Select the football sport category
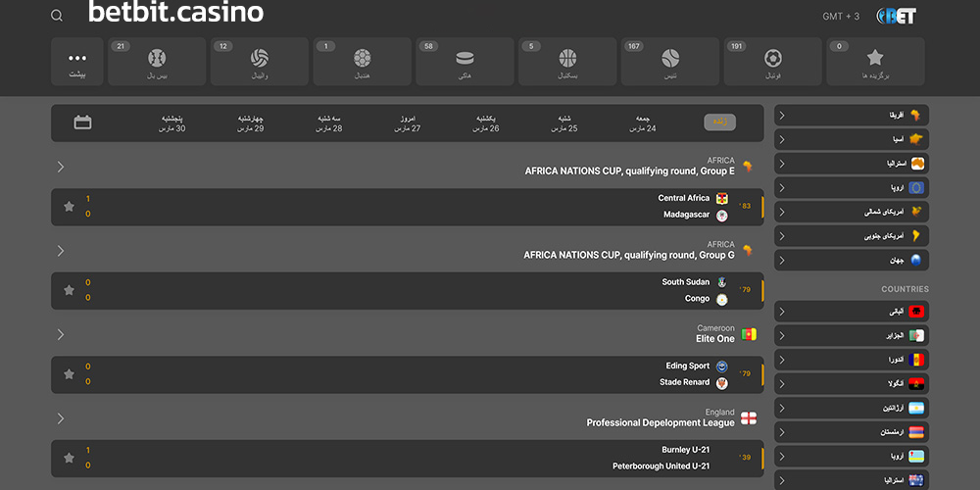The image size is (980, 490). pyautogui.click(x=773, y=62)
